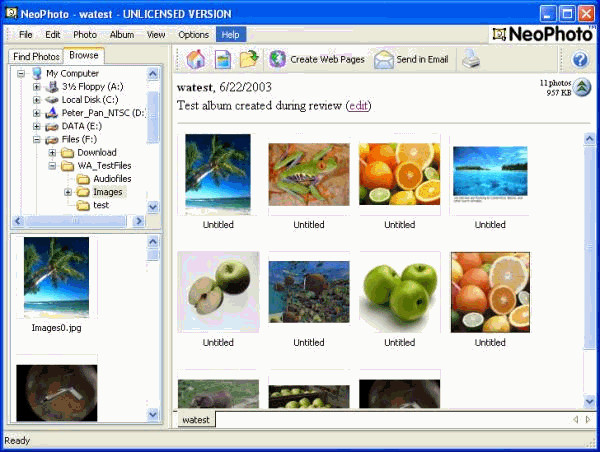Screen dimensions: 600x452
Task: Collapse the My Computer tree node
Action: point(21,73)
